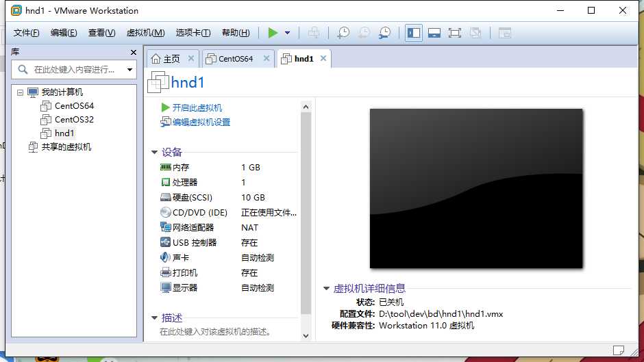
Task: Revert to snapshot using toolbar clock icon
Action: (364, 33)
